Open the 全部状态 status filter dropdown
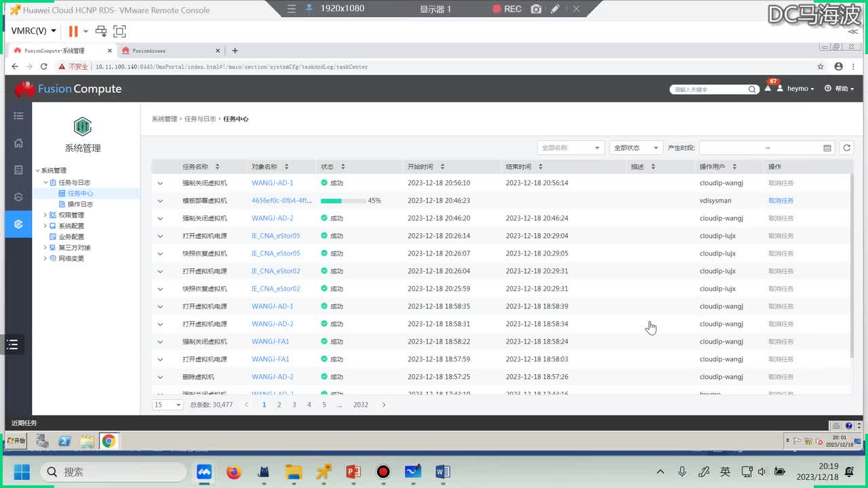This screenshot has height=488, width=868. [x=636, y=148]
